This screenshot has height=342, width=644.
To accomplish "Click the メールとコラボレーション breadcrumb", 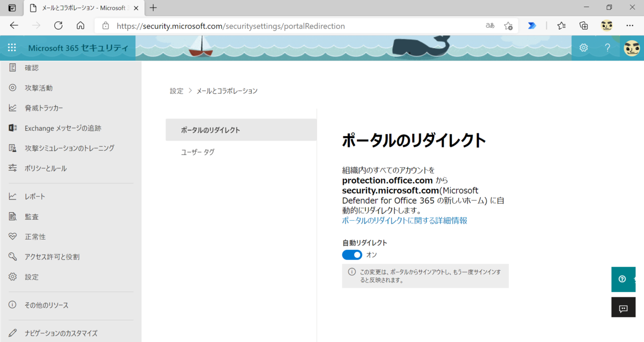I will (x=227, y=91).
